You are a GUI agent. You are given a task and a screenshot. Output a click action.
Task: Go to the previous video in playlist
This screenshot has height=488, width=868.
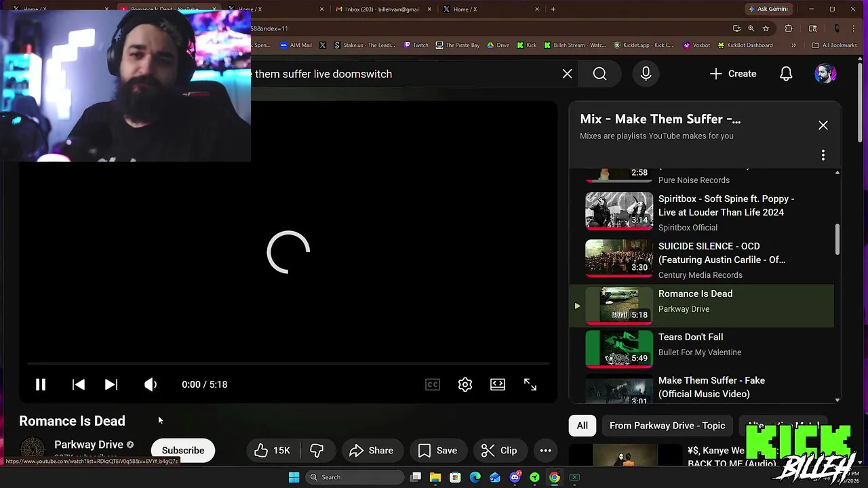pos(79,384)
